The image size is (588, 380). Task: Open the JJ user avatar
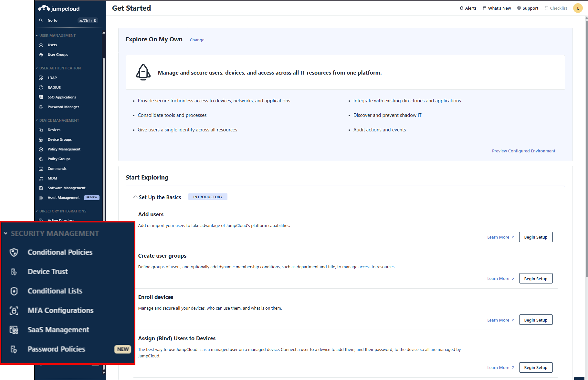point(578,8)
